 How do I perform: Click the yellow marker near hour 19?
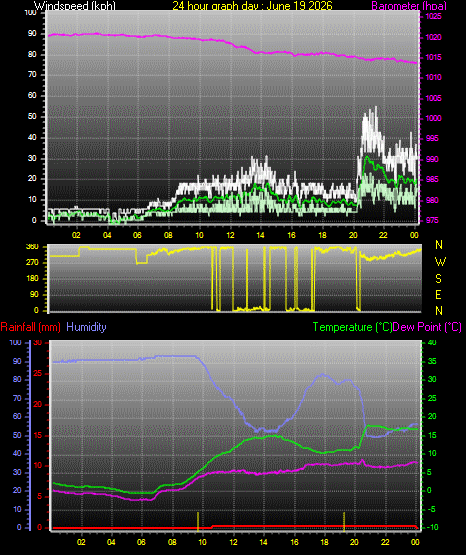[344, 521]
